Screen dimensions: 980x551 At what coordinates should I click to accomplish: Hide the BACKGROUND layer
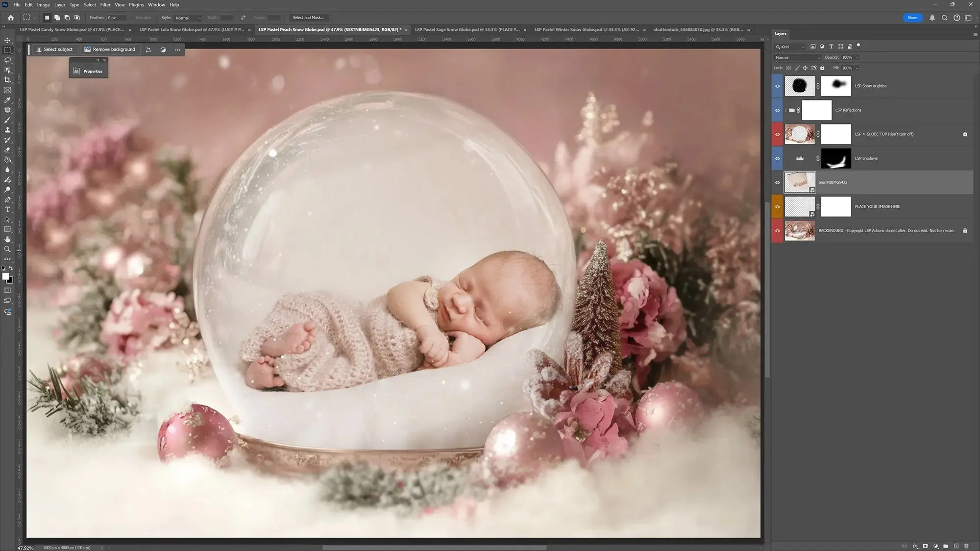[777, 231]
